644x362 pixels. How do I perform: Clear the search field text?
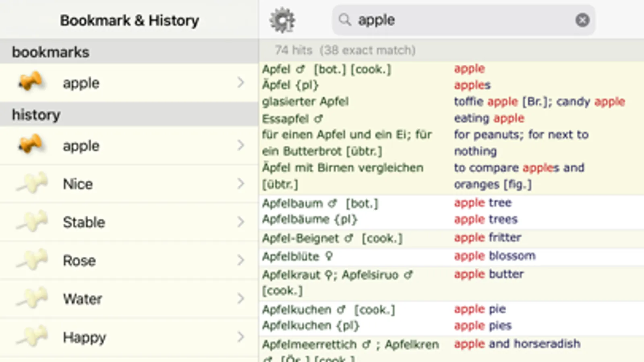point(582,20)
